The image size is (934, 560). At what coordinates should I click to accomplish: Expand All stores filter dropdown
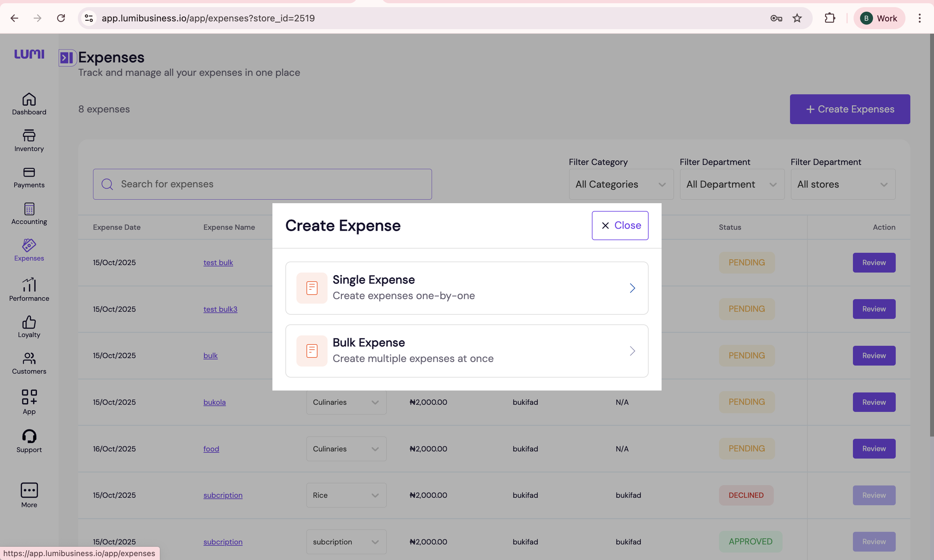(843, 184)
